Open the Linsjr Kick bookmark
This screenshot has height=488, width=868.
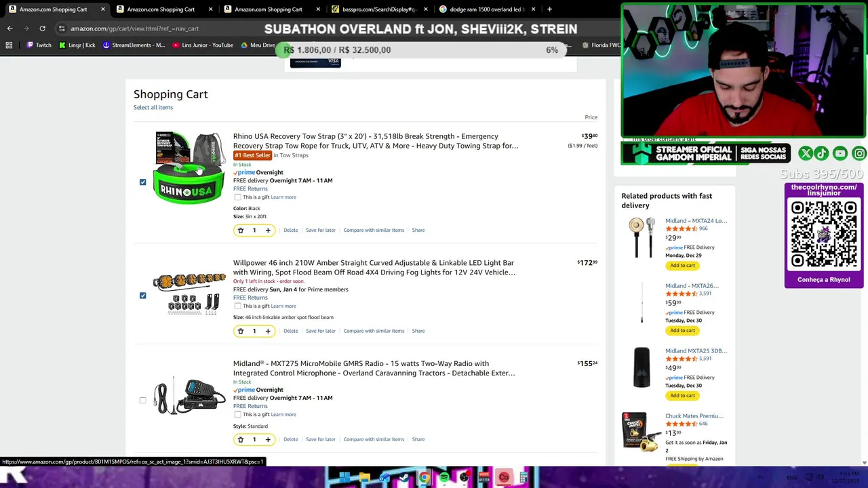pyautogui.click(x=77, y=45)
